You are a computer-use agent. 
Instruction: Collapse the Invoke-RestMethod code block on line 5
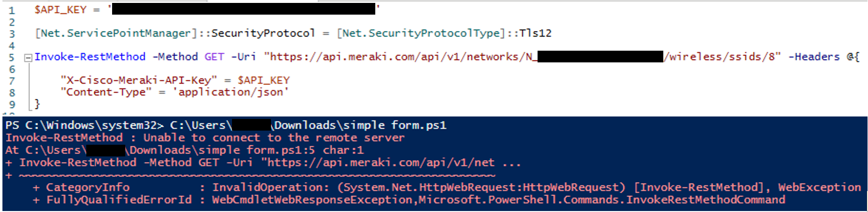pyautogui.click(x=28, y=58)
